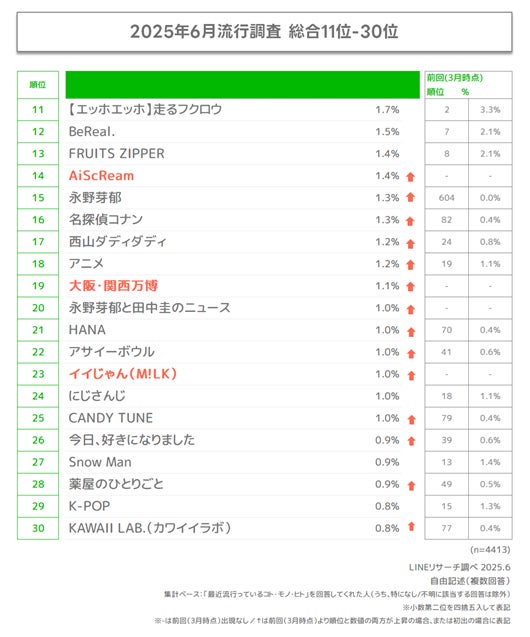Select the 大阪・関西万博 entry text
Viewport: 530px width, 637px height.
pos(113,286)
